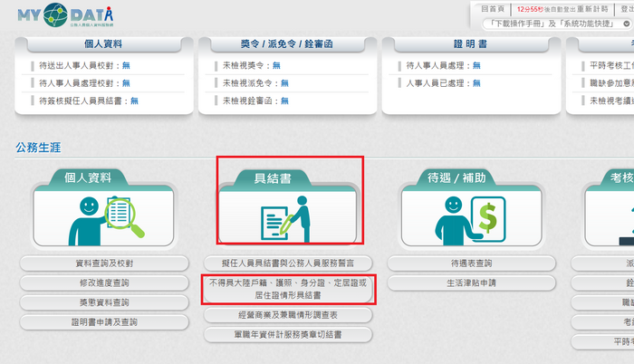This screenshot has height=364, width=634.
Task: Click 待人事人員處理校對 count 無
Action: 126,83
